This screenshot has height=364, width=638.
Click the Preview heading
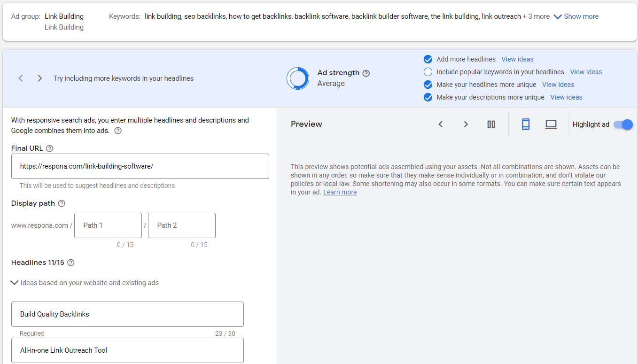click(x=306, y=124)
